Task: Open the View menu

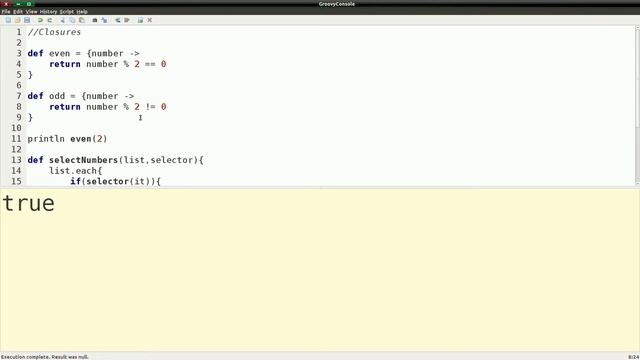Action: 31,12
